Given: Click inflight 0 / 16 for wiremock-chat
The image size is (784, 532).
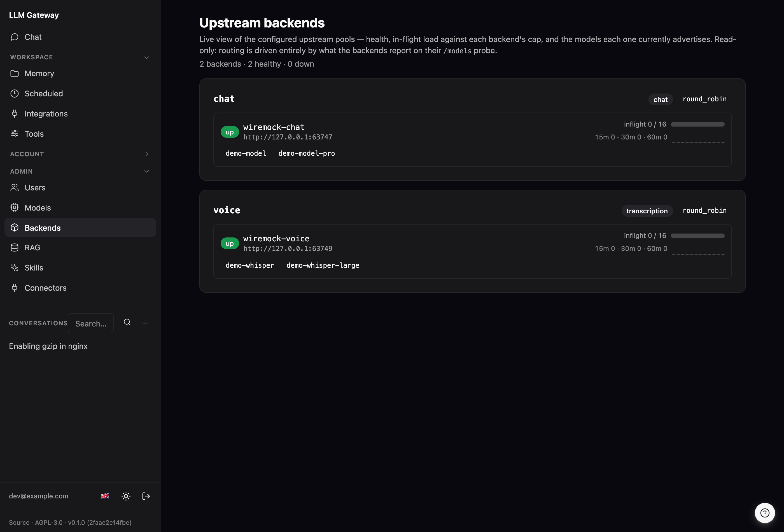Looking at the screenshot, I should pos(645,124).
